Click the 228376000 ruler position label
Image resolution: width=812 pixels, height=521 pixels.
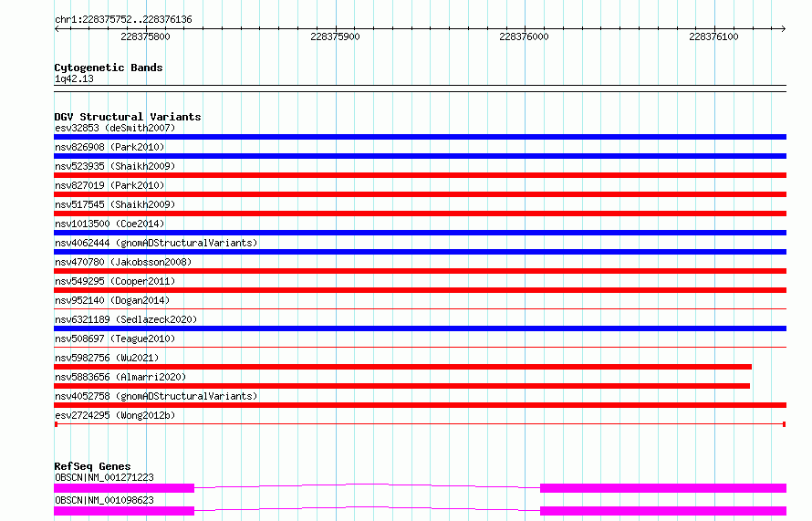click(x=524, y=36)
